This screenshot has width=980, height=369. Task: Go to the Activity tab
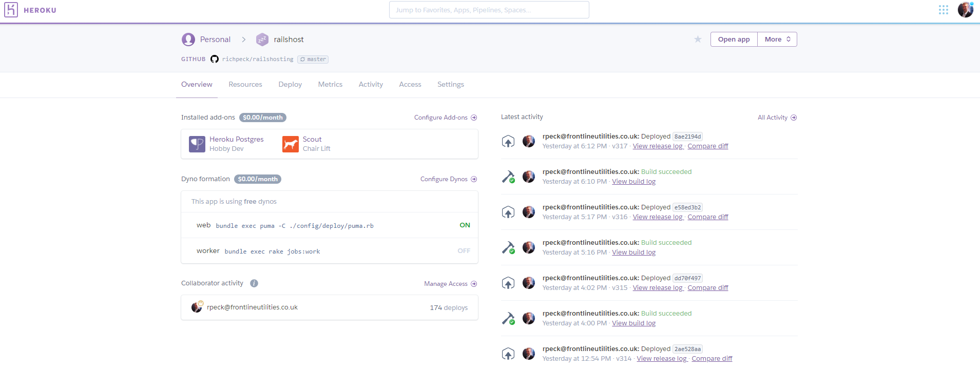coord(371,85)
